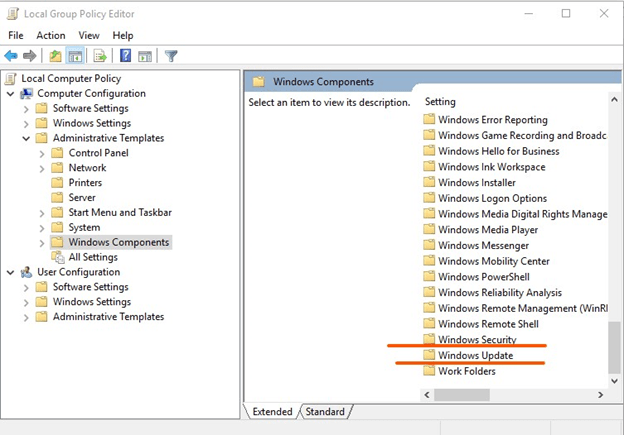Screen dimensions: 624x435
Task: Open the View menu
Action: pyautogui.click(x=88, y=35)
